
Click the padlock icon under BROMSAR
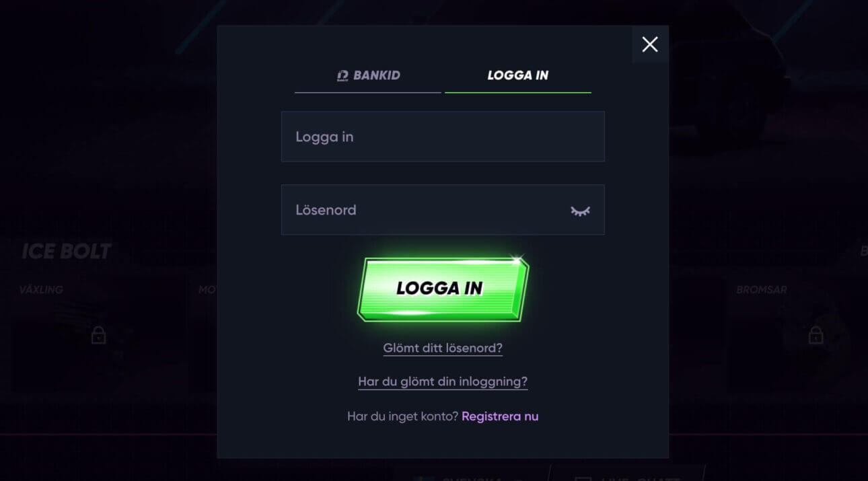point(816,334)
